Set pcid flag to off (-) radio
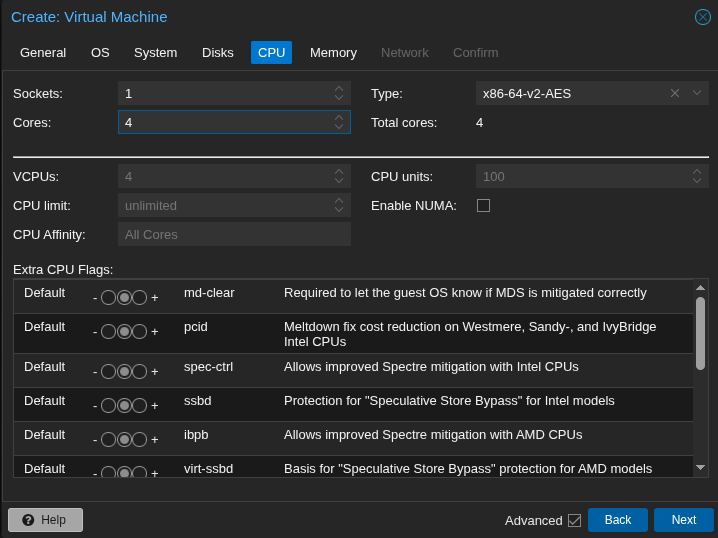This screenshot has width=718, height=538. (108, 331)
